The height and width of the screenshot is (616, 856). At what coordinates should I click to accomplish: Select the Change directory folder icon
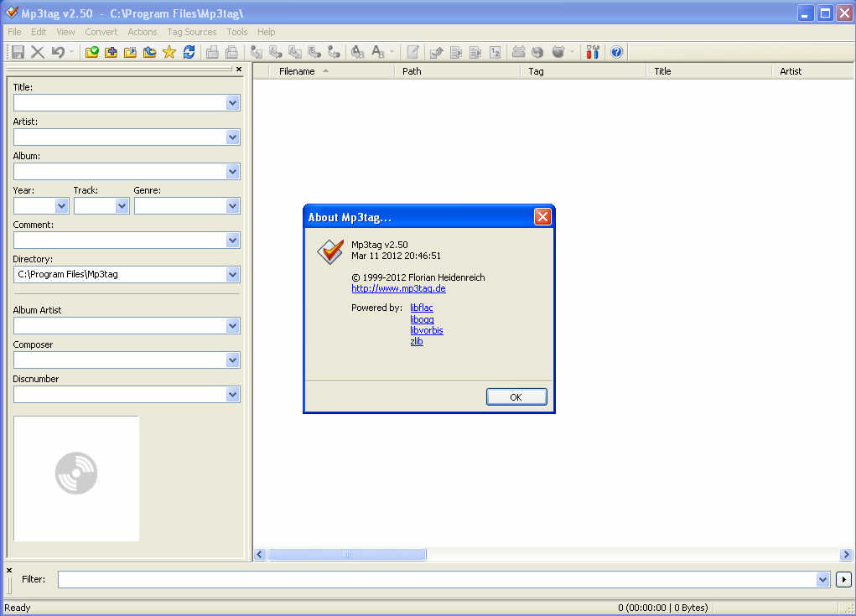92,52
